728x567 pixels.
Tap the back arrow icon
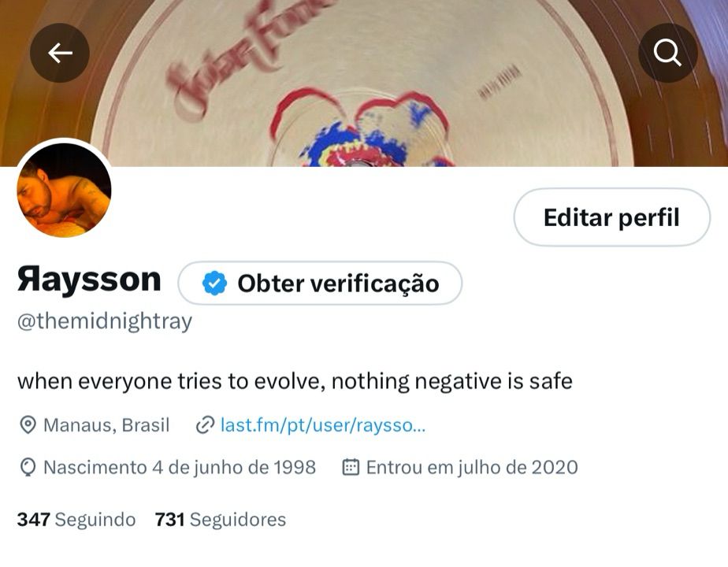pos(59,53)
